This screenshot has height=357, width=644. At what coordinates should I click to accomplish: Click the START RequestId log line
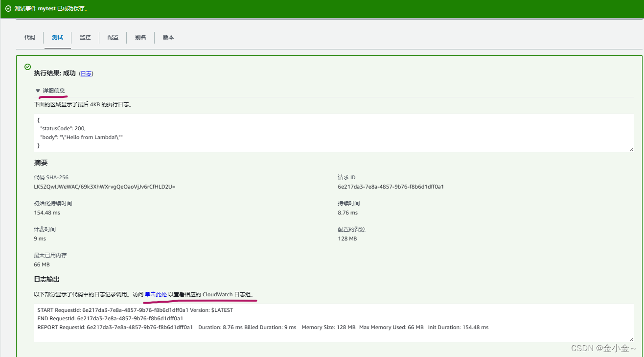[x=135, y=310]
